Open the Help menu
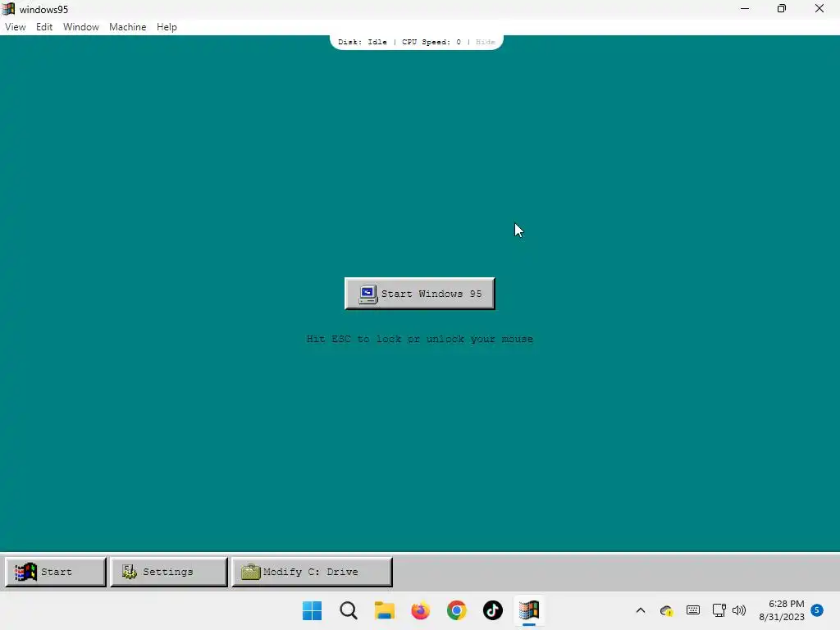The width and height of the screenshot is (840, 630). point(167,27)
